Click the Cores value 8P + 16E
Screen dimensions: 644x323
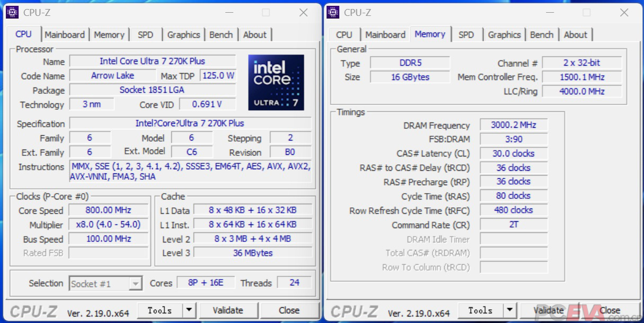(x=206, y=283)
